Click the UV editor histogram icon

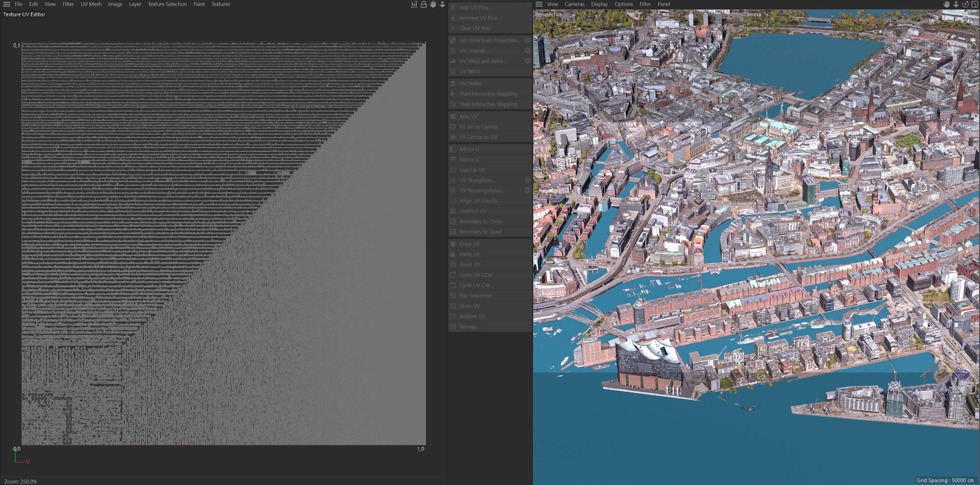pos(414,4)
